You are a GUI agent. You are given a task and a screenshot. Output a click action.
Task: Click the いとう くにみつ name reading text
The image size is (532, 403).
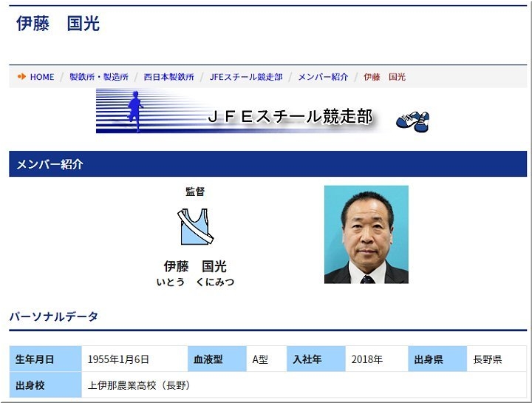(195, 282)
